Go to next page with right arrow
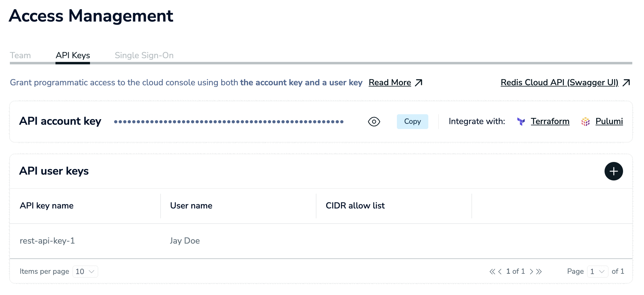 pos(531,271)
